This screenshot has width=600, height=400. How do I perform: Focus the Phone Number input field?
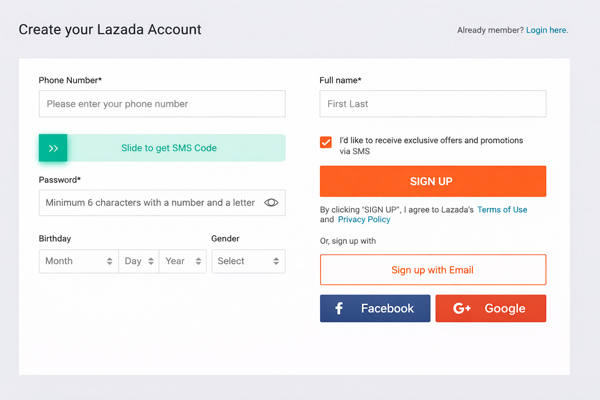(x=162, y=104)
